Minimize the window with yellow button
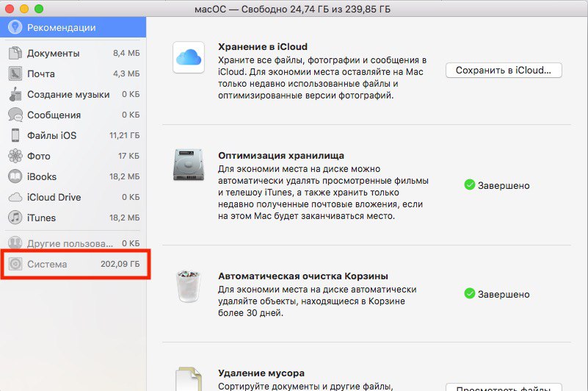 [x=24, y=8]
